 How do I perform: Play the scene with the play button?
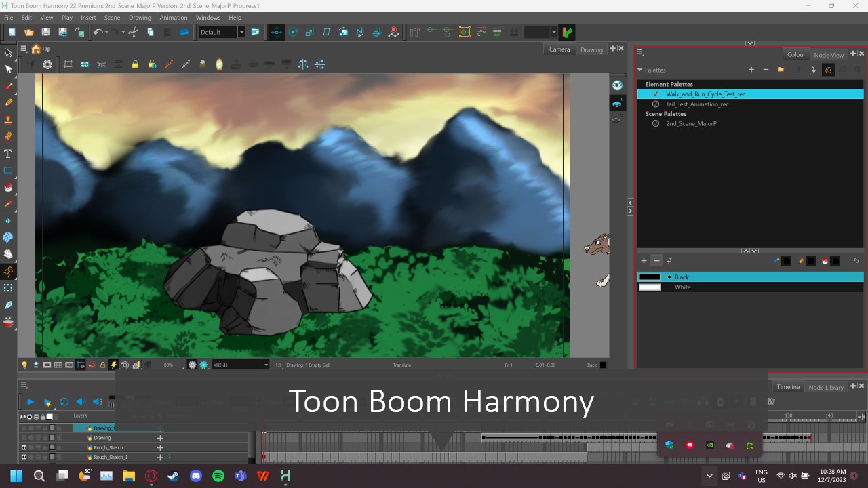click(31, 402)
